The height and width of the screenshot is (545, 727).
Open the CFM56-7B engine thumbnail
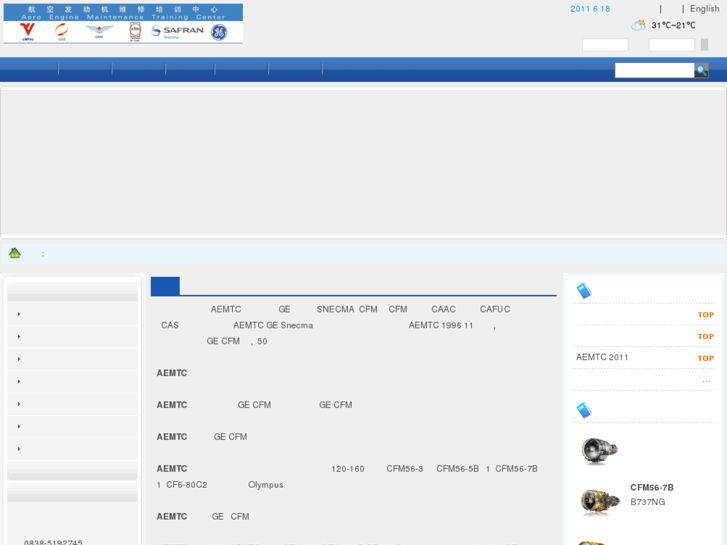(600, 501)
